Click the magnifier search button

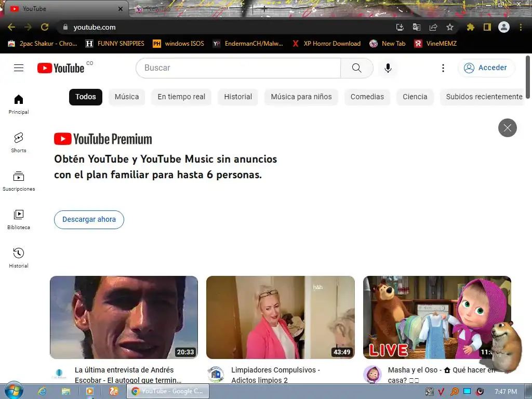click(x=356, y=68)
